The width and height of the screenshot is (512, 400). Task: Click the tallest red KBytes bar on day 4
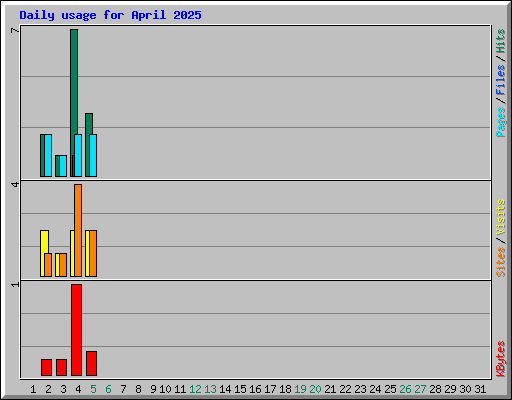click(76, 330)
